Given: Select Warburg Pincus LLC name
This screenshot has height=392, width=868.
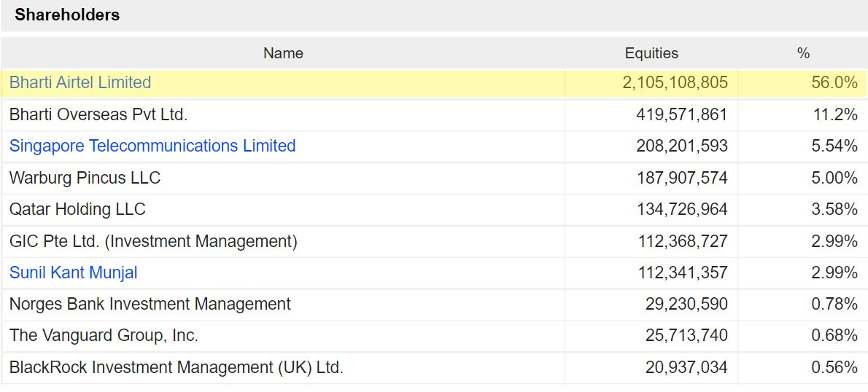Looking at the screenshot, I should click(x=85, y=178).
